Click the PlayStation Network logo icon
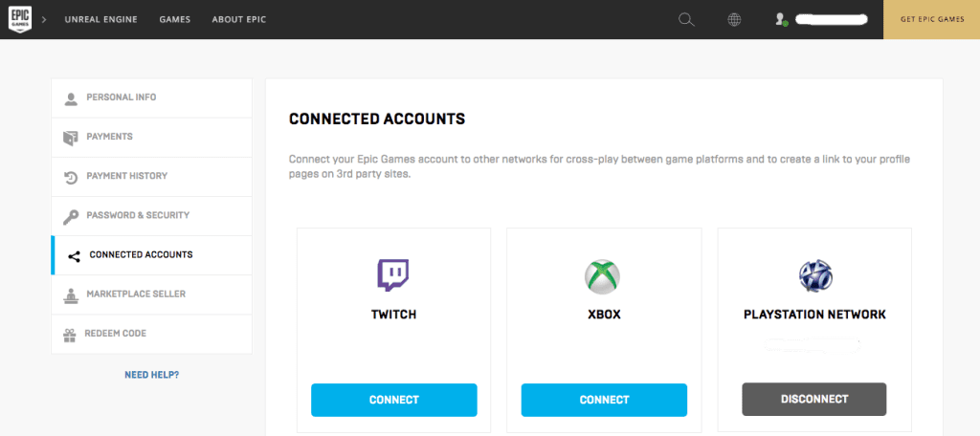The width and height of the screenshot is (980, 436). 814,276
